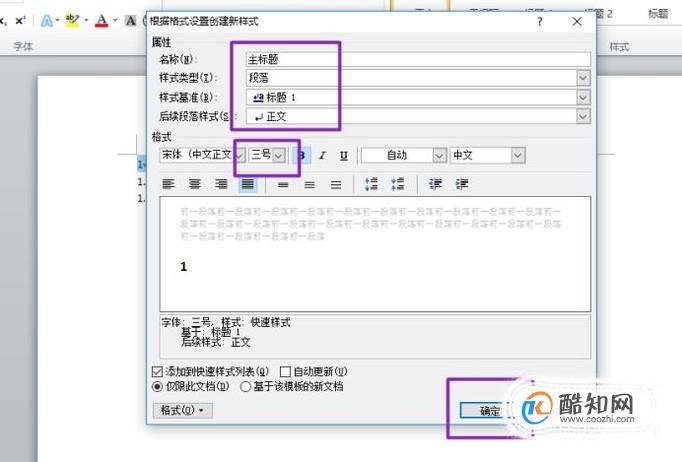Open the language dropdown showing 中文
This screenshot has height=462, width=682.
(518, 155)
